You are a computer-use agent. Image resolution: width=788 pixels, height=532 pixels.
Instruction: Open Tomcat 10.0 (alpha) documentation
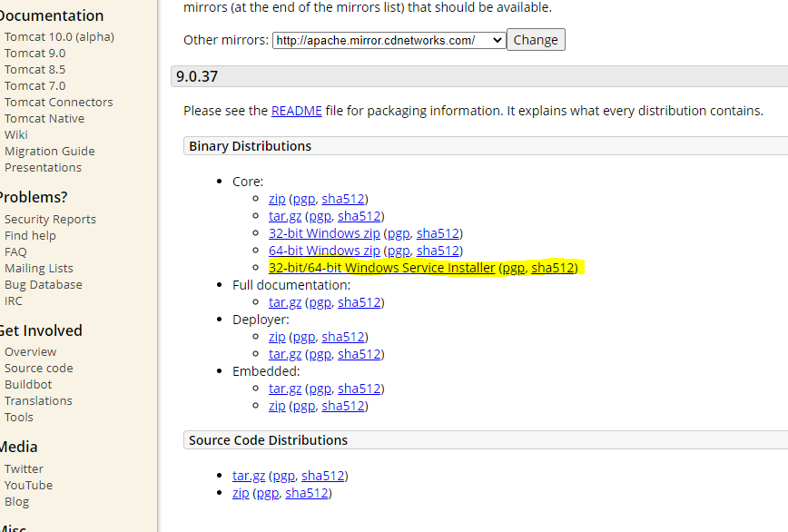(x=59, y=36)
